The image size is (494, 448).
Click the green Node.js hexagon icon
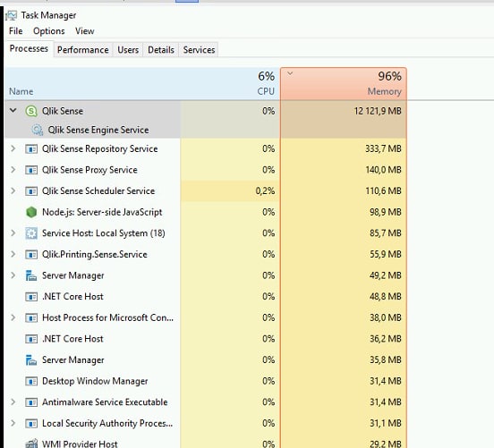click(31, 212)
